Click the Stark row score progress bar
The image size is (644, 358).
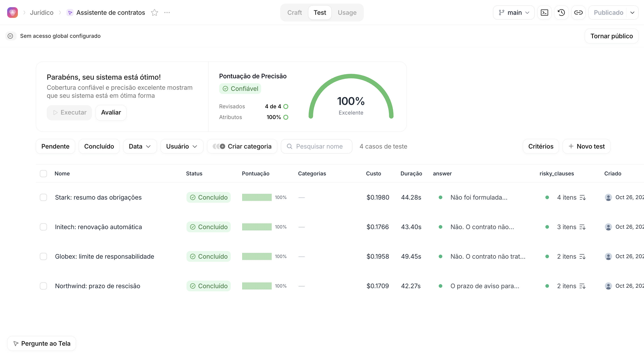tap(257, 197)
